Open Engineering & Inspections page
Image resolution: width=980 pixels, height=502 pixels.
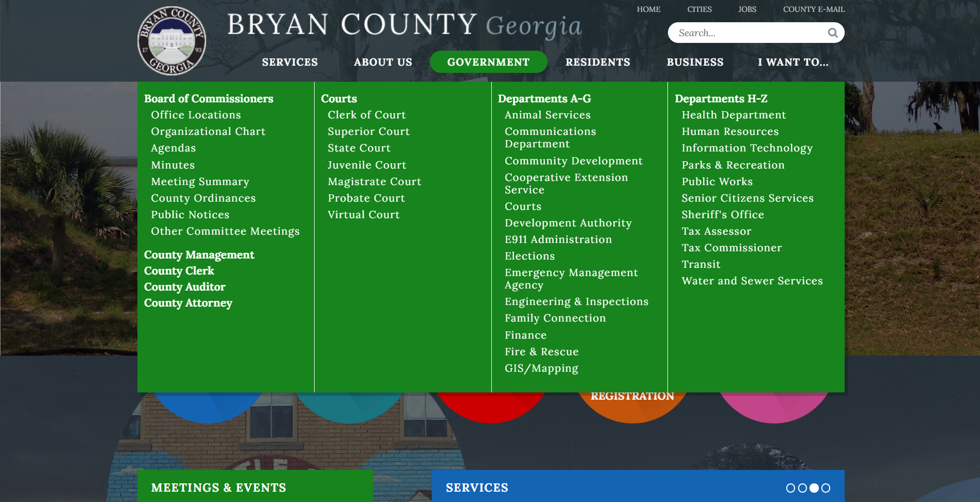coord(577,301)
